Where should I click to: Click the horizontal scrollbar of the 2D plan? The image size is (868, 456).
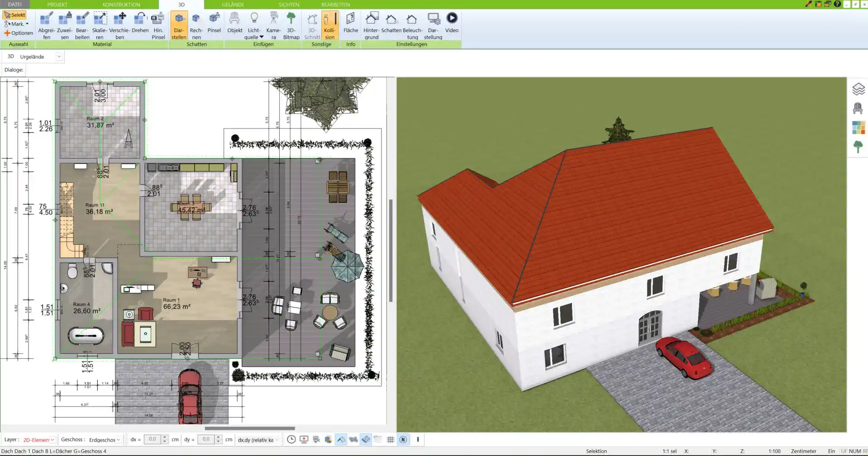250,428
